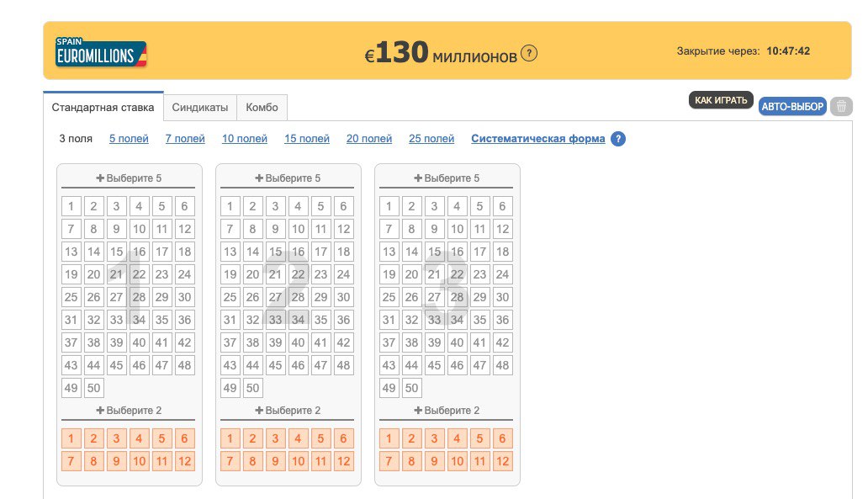Open the КАК ИГРАТЬ guide button

coord(721,100)
